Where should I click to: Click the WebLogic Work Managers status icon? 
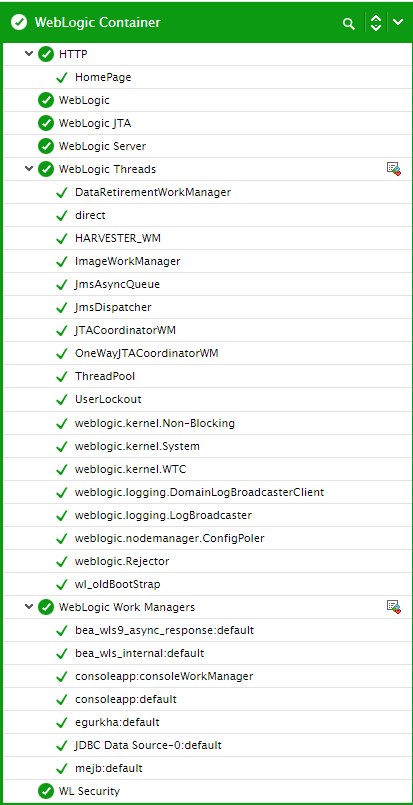(x=46, y=607)
